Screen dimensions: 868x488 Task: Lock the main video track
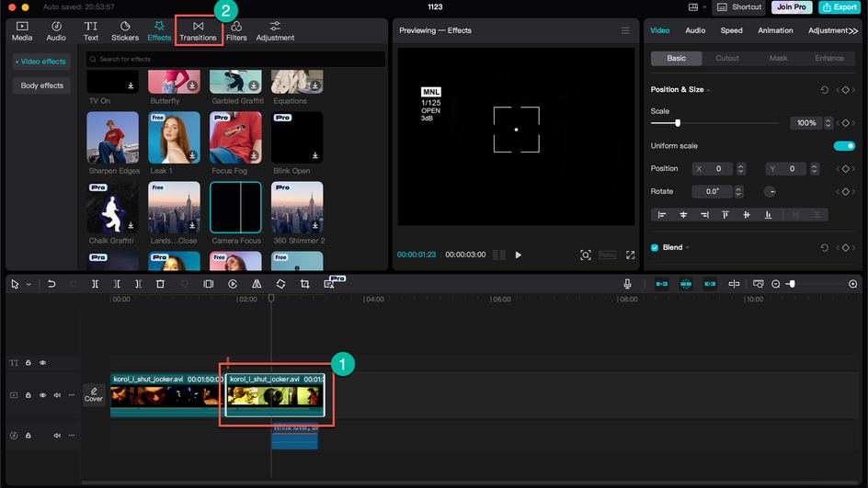29,395
